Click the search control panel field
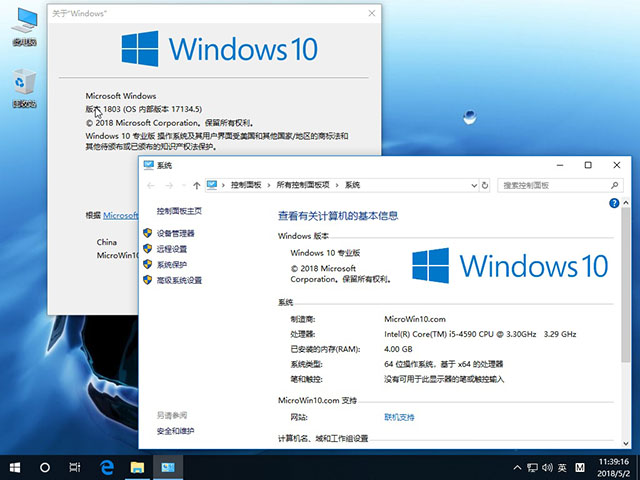 560,185
